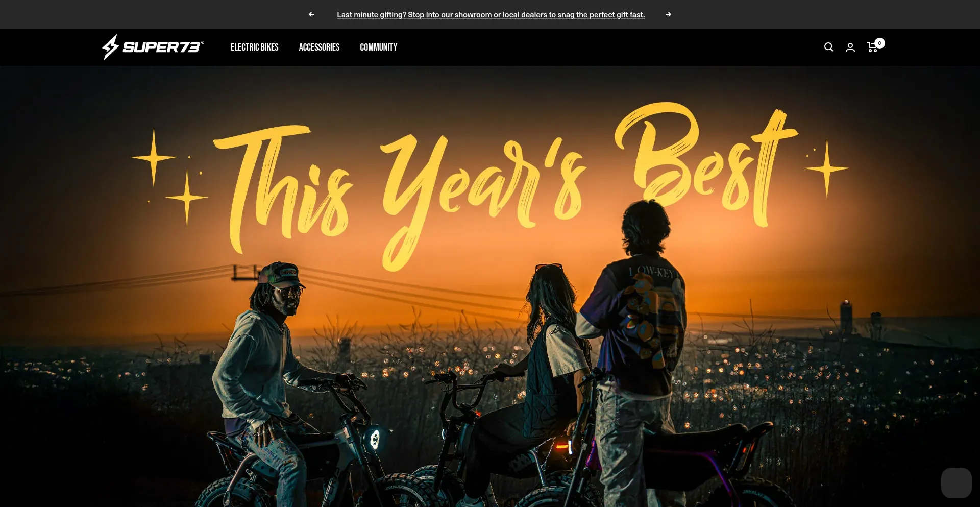Click the large sparkle star left of headline
980x507 pixels.
(x=154, y=157)
